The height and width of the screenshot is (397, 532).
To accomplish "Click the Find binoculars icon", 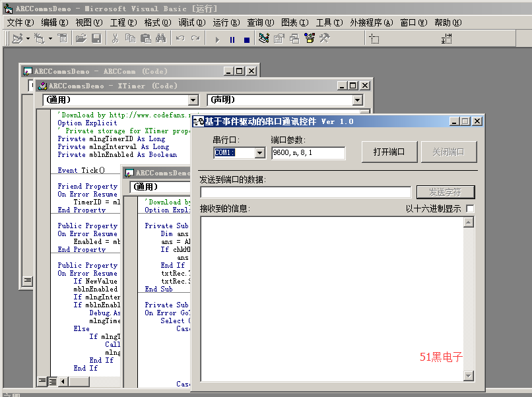I will point(161,39).
